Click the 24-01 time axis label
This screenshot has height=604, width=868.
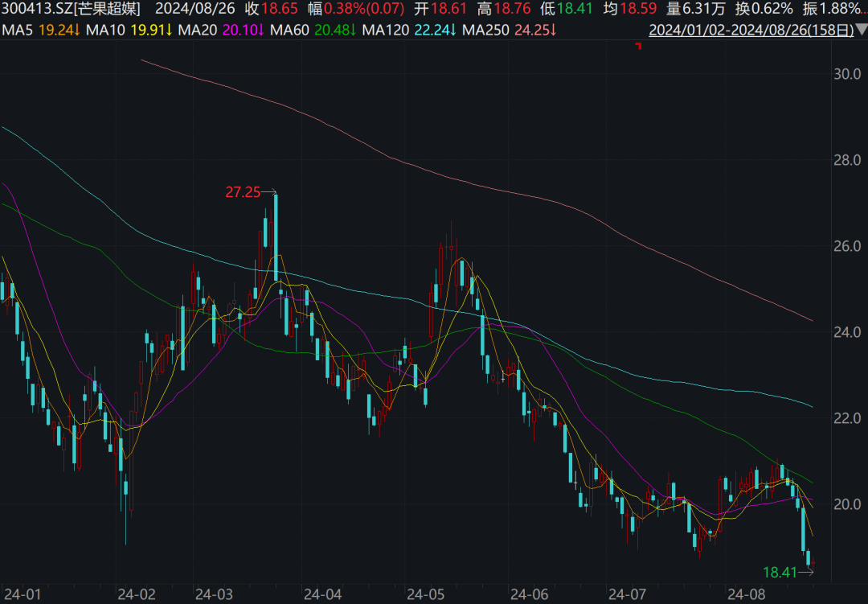click(23, 594)
